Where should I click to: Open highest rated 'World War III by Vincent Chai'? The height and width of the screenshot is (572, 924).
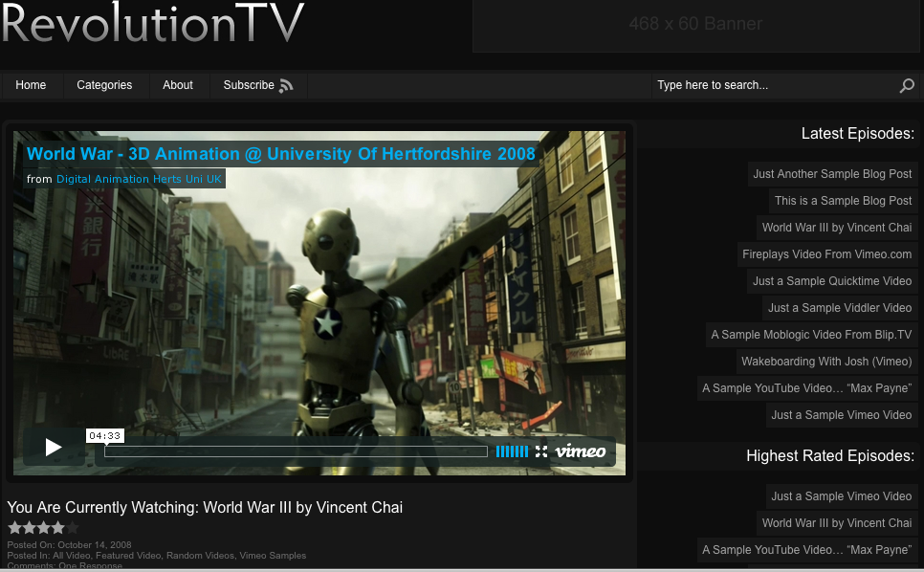click(x=836, y=523)
